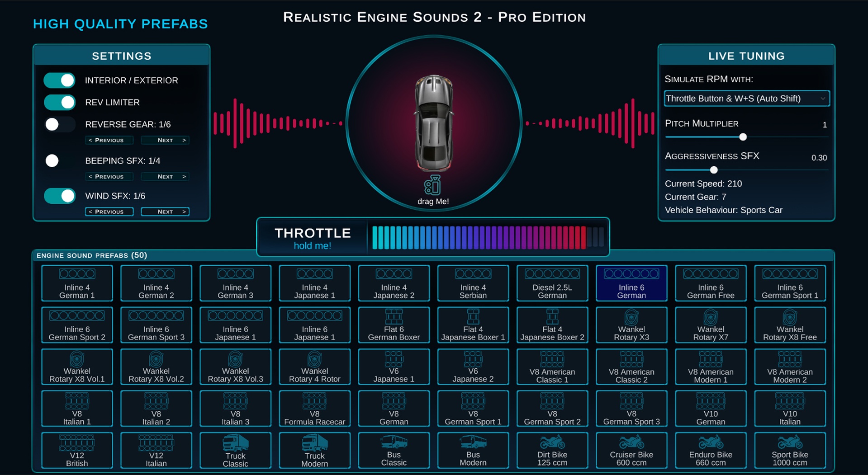
Task: Select Sport Bike 1000 ccm prefab
Action: point(790,450)
